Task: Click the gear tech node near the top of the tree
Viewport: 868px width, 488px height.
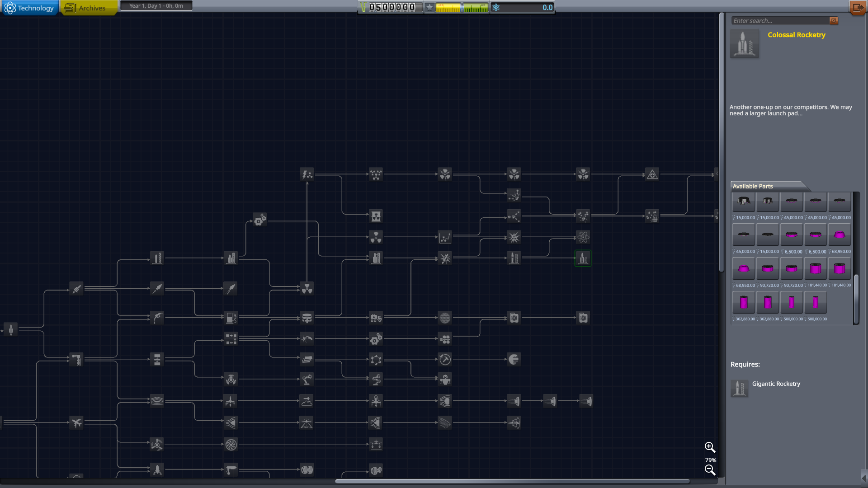Action: coord(260,219)
